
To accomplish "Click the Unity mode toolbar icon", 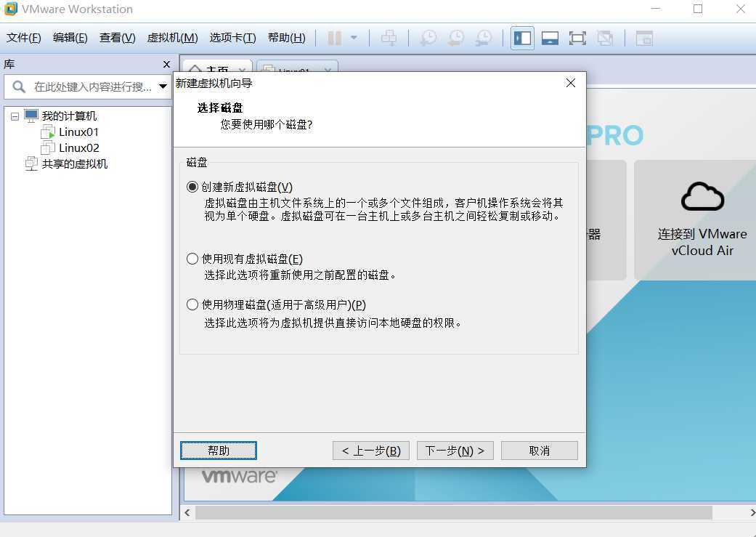I will pos(605,38).
